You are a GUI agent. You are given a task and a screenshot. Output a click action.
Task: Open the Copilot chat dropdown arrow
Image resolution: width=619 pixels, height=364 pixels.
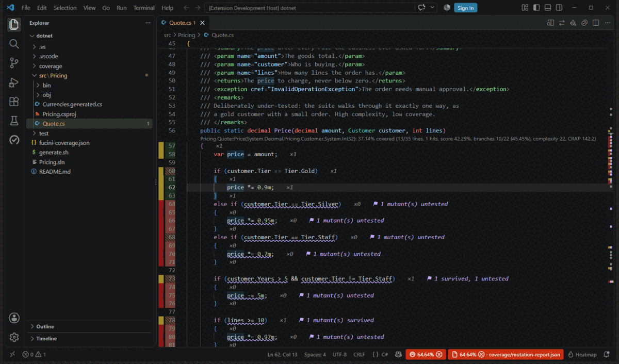pyautogui.click(x=433, y=8)
